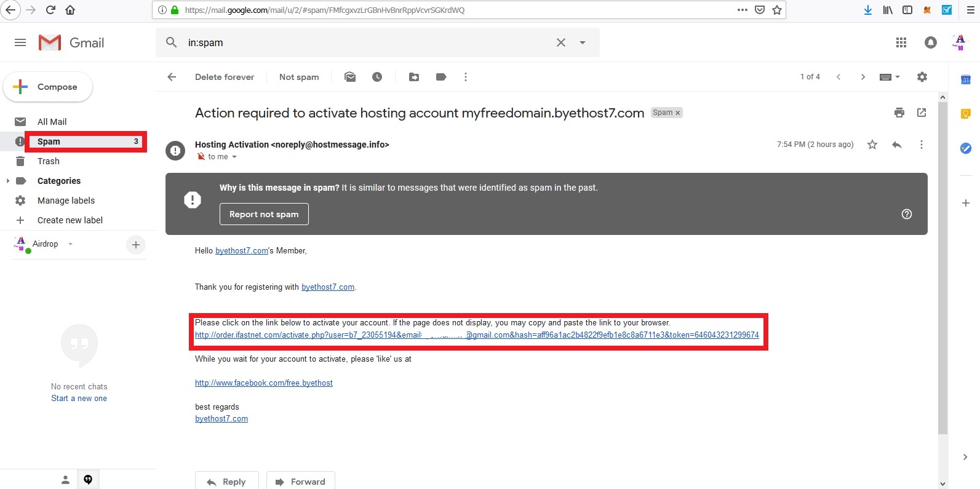Click Start a new one link
This screenshot has height=489, width=980.
[79, 399]
